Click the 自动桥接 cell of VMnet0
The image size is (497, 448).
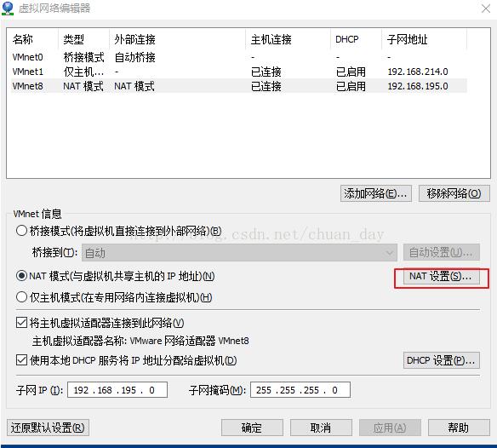click(134, 57)
